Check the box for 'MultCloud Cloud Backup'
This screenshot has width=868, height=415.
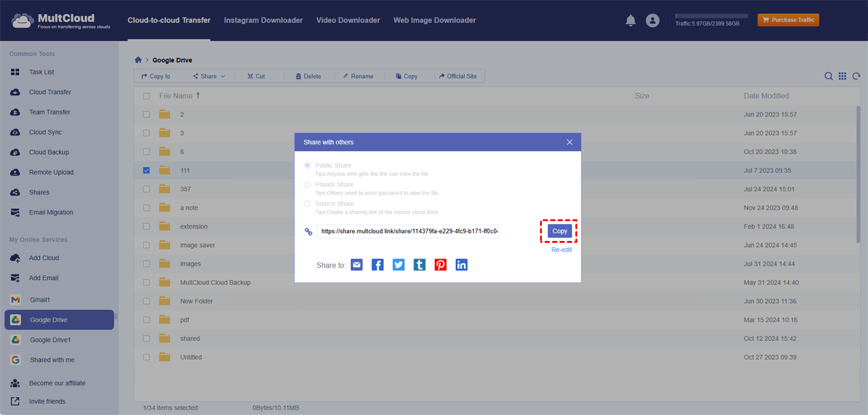[x=146, y=282]
